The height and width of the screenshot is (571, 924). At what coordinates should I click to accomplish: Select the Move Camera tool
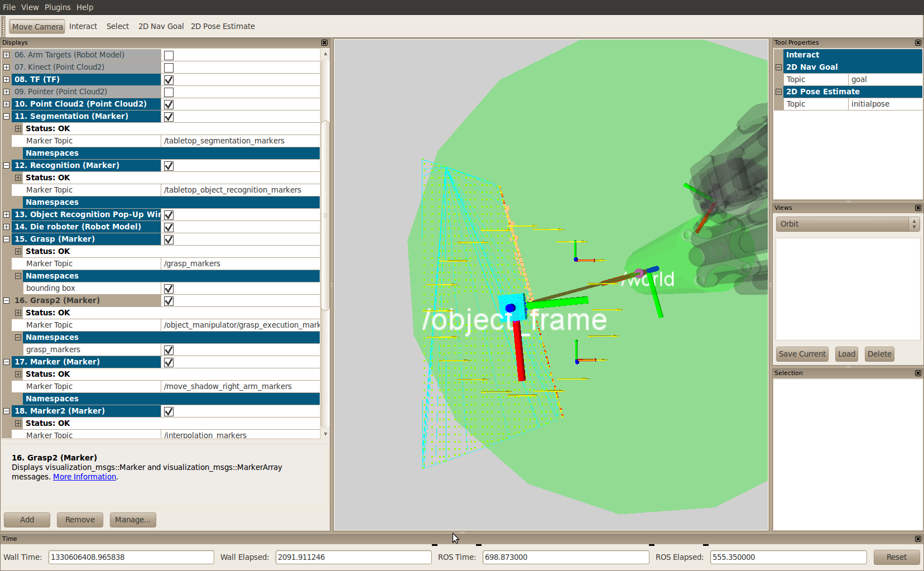click(37, 27)
